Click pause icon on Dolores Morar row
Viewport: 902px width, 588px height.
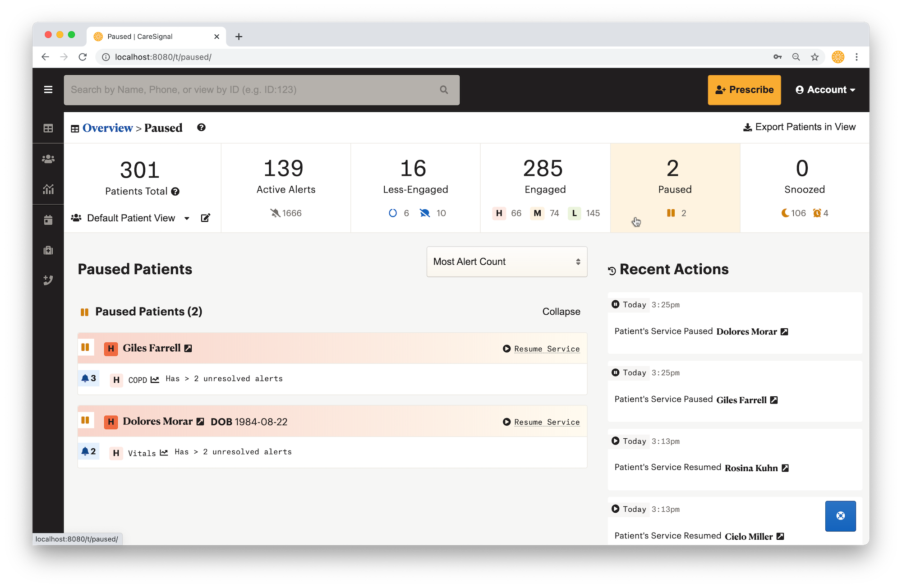pos(85,420)
